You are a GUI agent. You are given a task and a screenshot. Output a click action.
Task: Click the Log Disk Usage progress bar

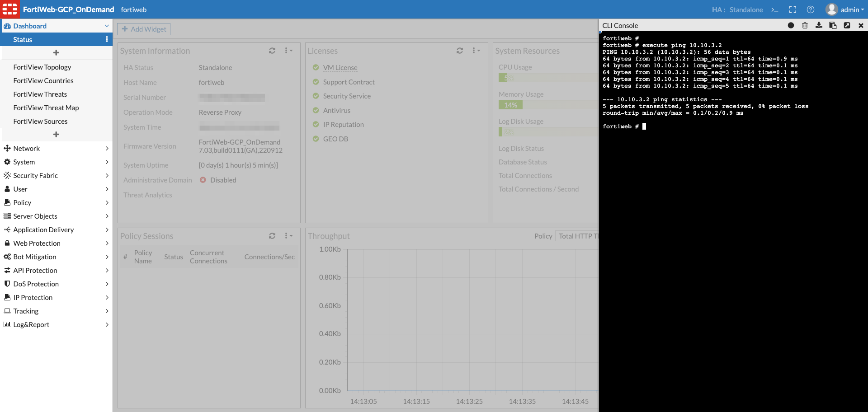tap(548, 132)
